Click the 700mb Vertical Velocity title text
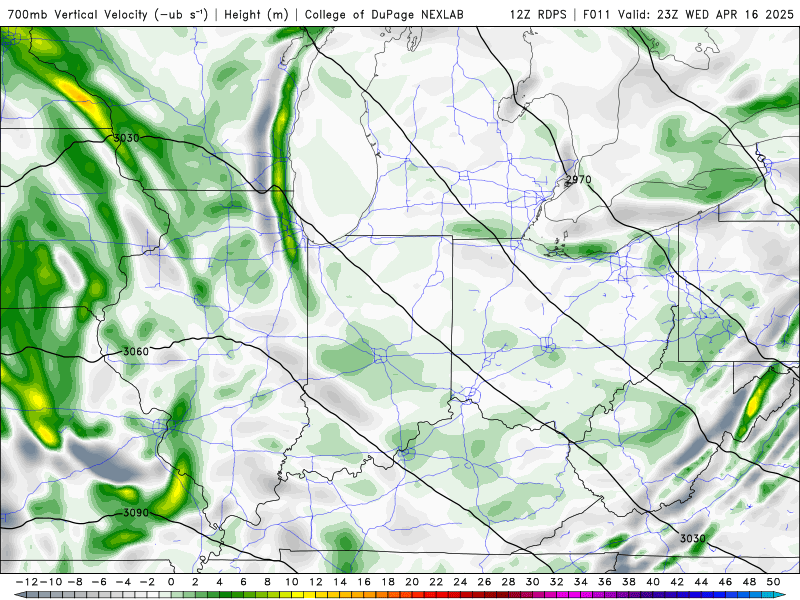 point(108,14)
